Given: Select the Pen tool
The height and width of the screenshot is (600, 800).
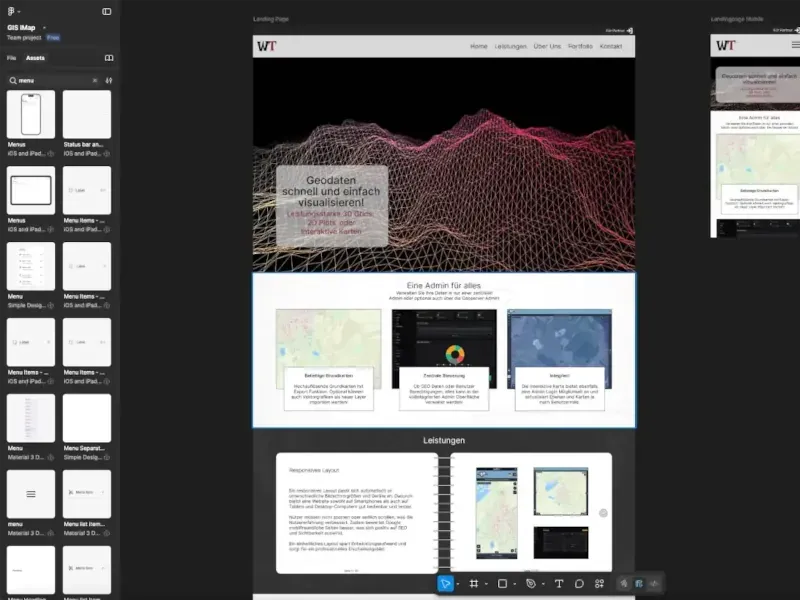Looking at the screenshot, I should click(x=530, y=584).
